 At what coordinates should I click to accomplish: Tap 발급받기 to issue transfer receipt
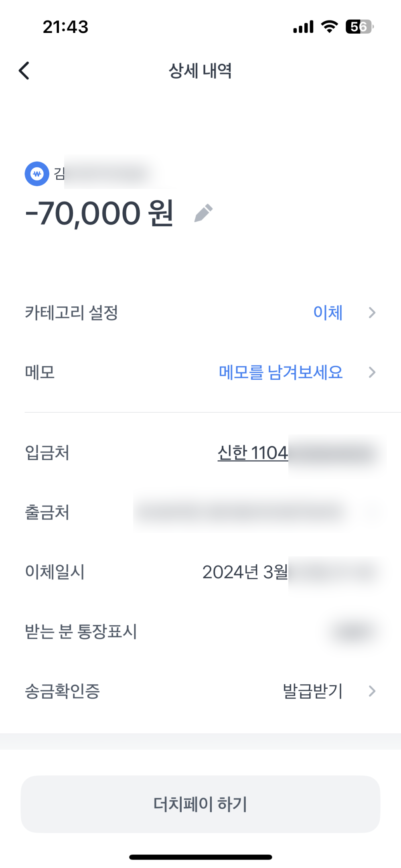click(x=313, y=691)
